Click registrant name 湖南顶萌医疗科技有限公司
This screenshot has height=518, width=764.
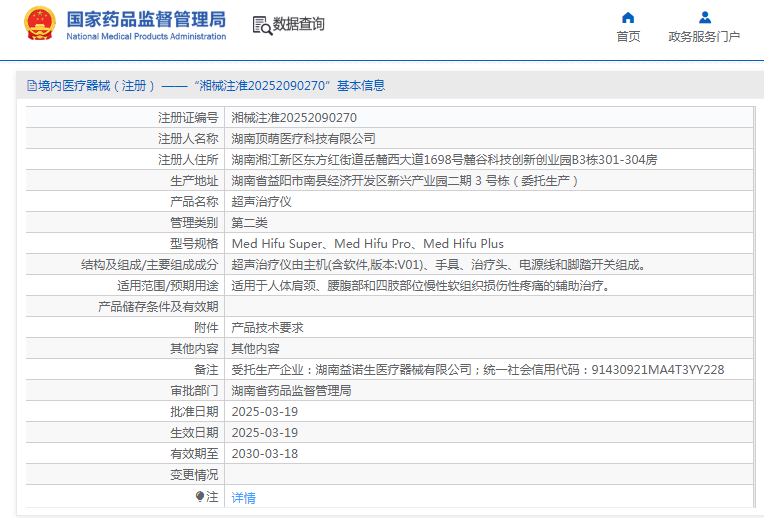coord(304,138)
